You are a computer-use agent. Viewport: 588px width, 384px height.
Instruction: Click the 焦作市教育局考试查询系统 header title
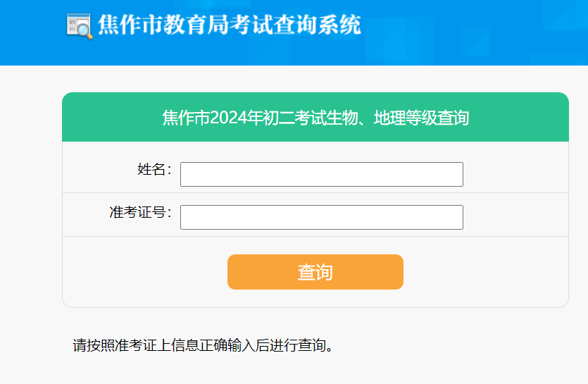pyautogui.click(x=230, y=25)
